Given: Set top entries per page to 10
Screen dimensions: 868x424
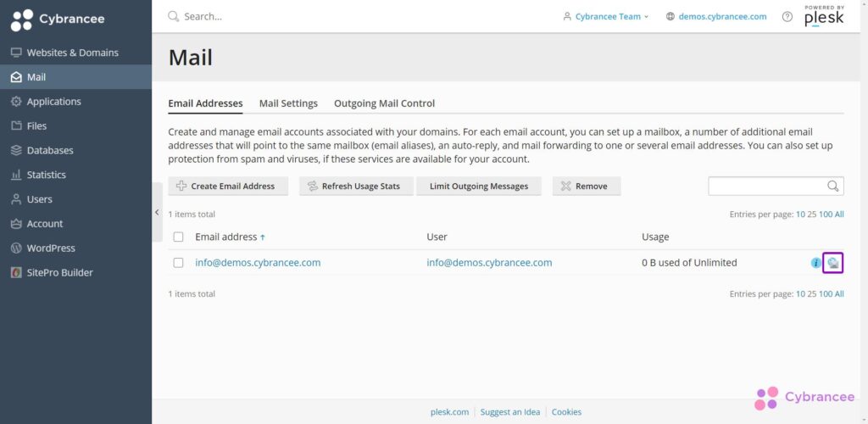Looking at the screenshot, I should coord(800,215).
